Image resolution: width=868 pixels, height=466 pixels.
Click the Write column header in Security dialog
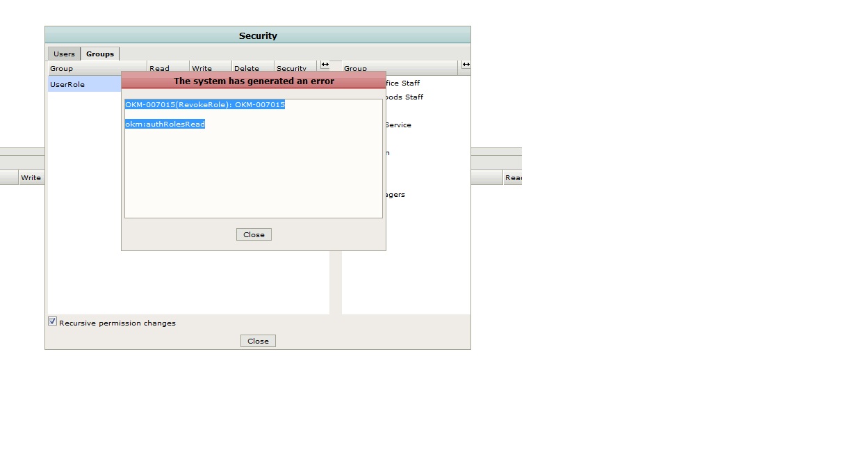[x=202, y=68]
